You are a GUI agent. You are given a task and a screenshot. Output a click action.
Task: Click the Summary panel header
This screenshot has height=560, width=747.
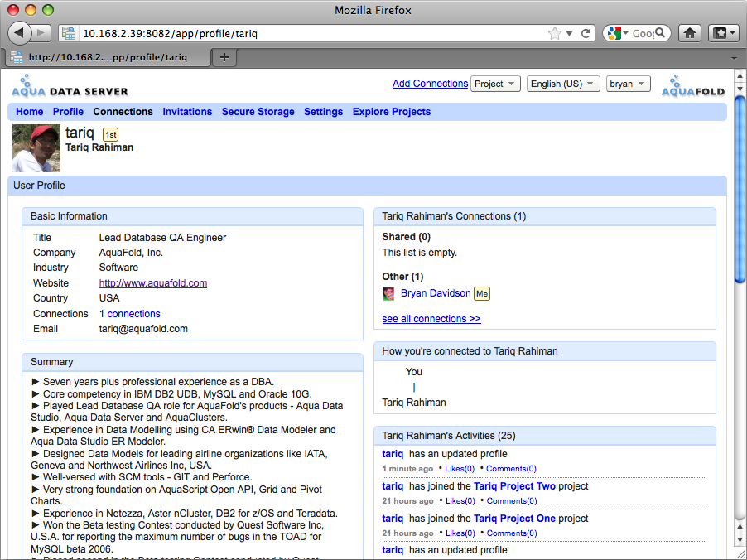point(192,362)
